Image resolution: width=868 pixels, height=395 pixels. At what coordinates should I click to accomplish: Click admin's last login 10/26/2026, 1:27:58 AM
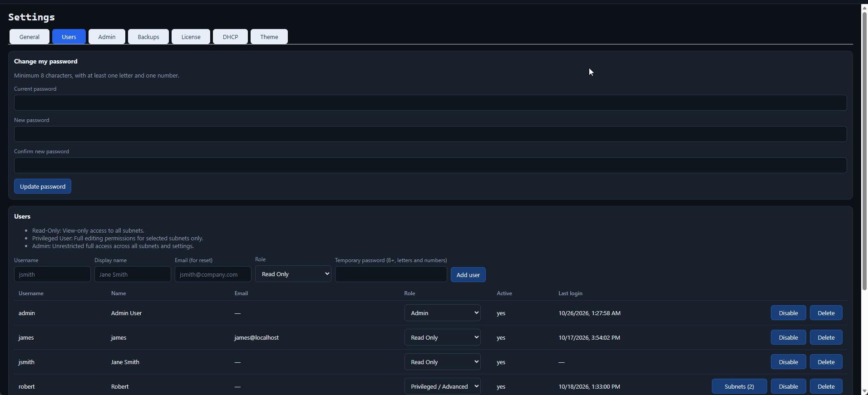pyautogui.click(x=589, y=313)
